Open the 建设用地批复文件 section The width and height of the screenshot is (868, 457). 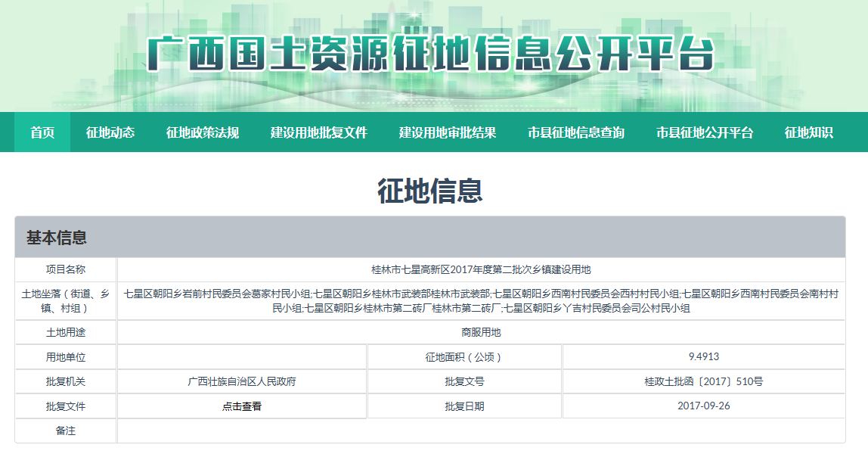tap(319, 132)
